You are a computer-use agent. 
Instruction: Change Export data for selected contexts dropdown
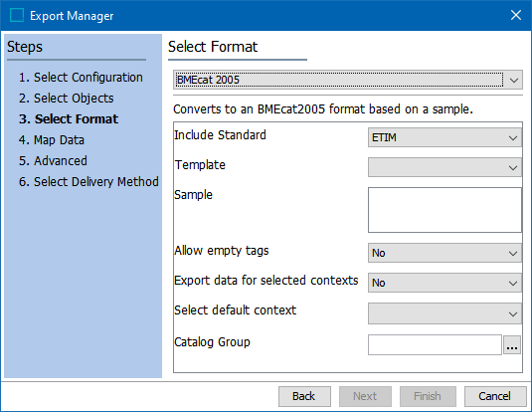444,283
